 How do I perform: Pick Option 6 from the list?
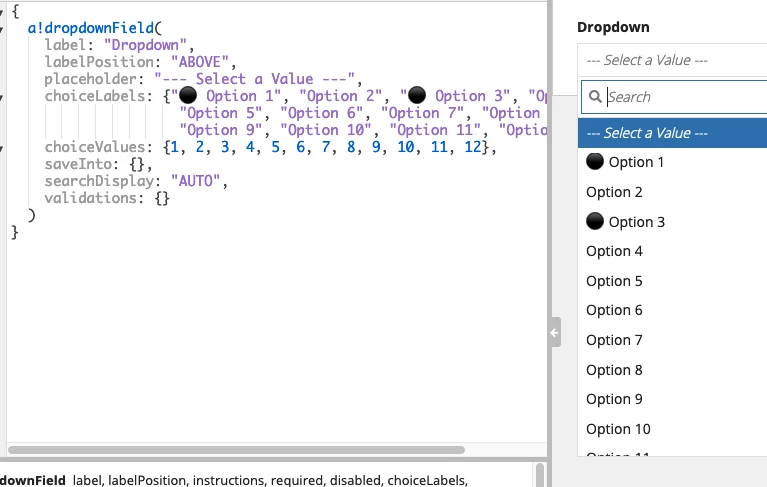pyautogui.click(x=672, y=310)
